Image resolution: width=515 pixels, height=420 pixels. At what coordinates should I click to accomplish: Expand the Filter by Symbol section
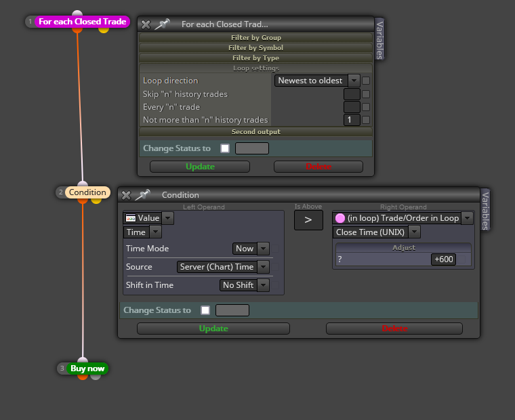click(255, 48)
